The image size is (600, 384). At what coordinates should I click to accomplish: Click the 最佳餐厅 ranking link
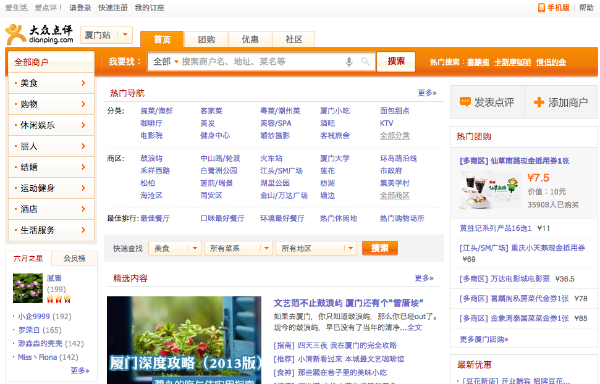(x=155, y=218)
